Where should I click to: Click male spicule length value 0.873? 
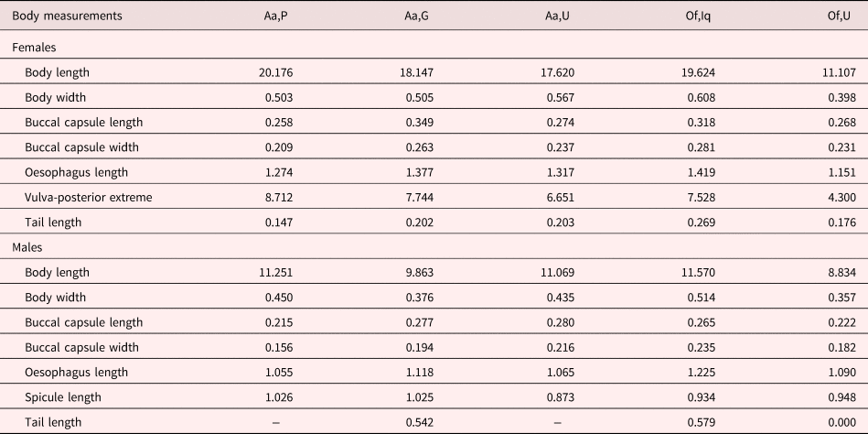[560, 397]
